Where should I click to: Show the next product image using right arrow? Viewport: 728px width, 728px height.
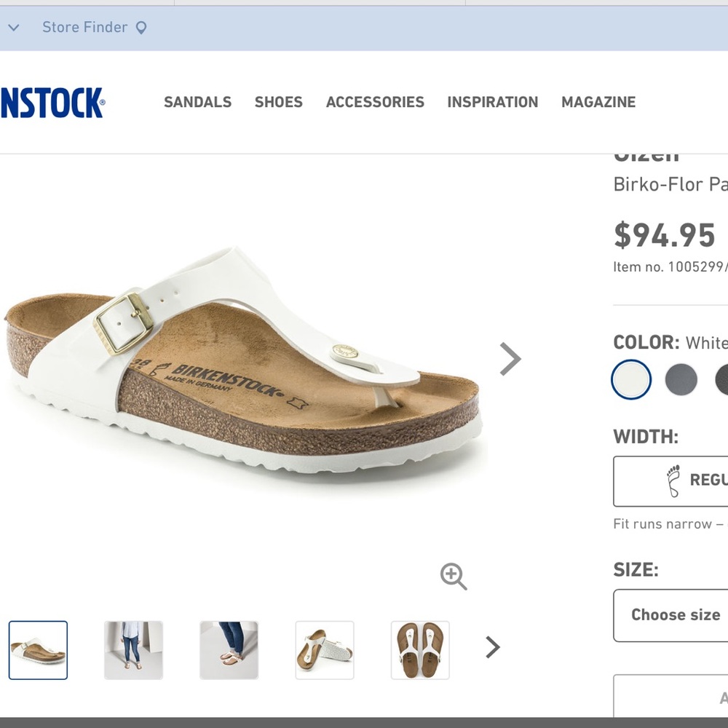pyautogui.click(x=510, y=358)
